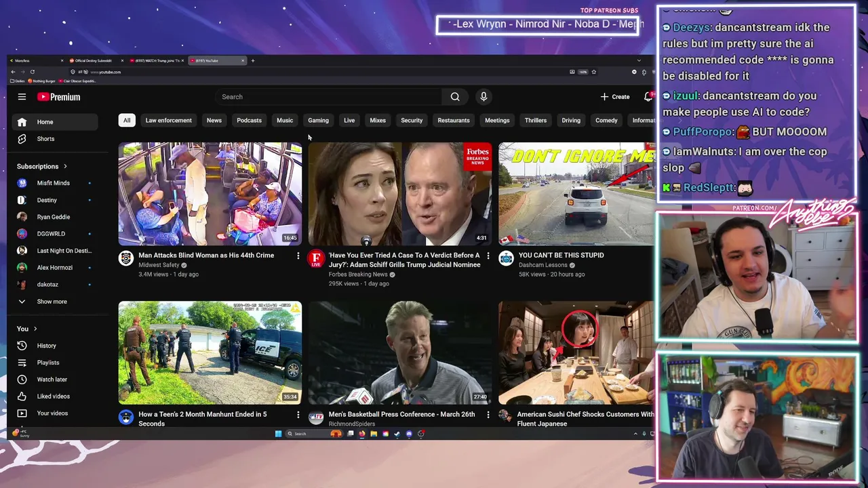Select the Mixes filter chip
This screenshot has height=488, width=868.
coord(378,121)
